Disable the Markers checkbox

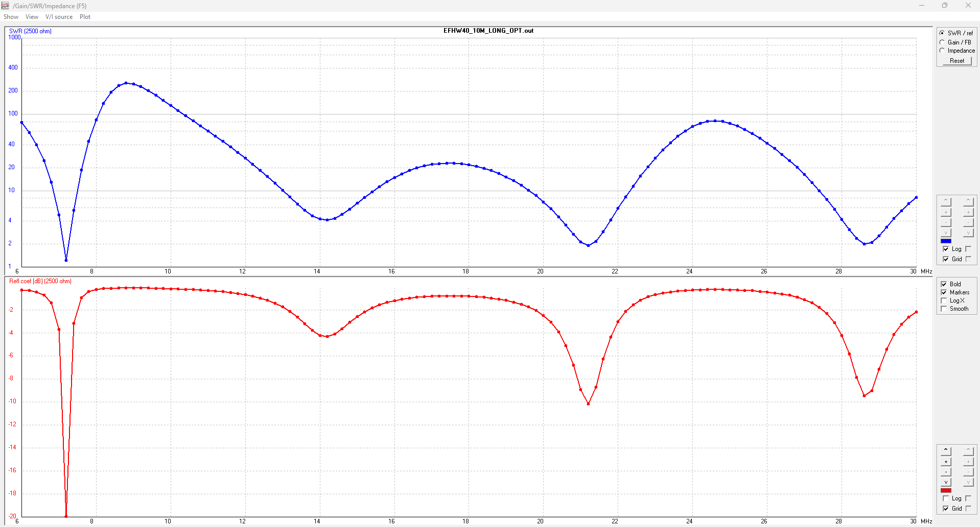(944, 292)
